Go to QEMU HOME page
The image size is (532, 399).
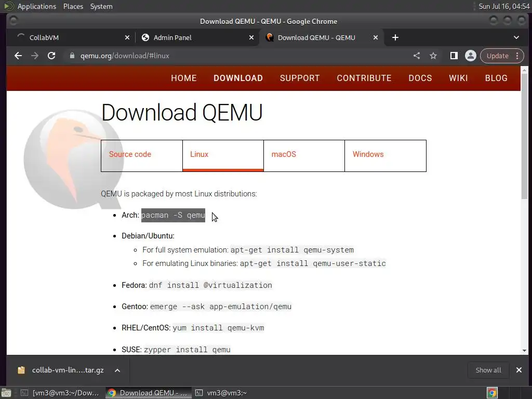[x=184, y=78]
